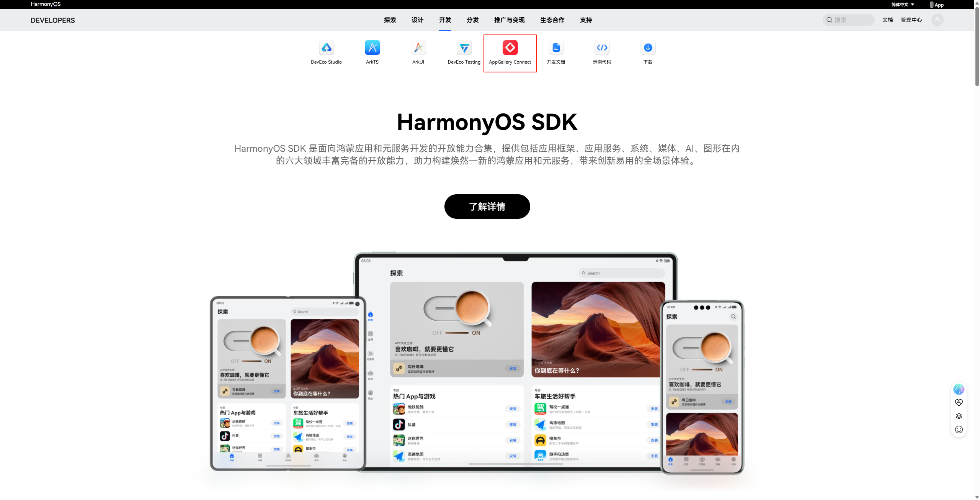
Task: Open ArkTS icon
Action: 372,48
